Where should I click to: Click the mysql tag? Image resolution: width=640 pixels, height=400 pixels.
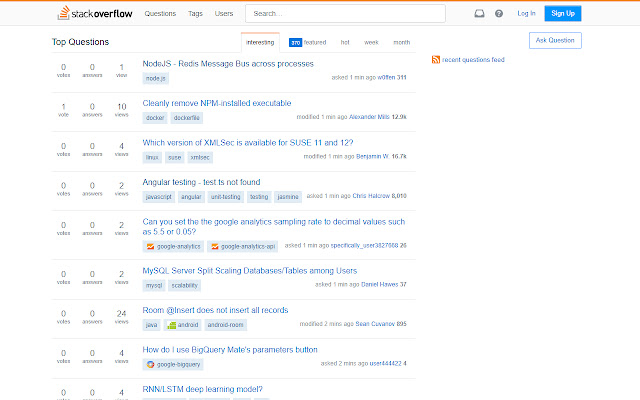(154, 286)
